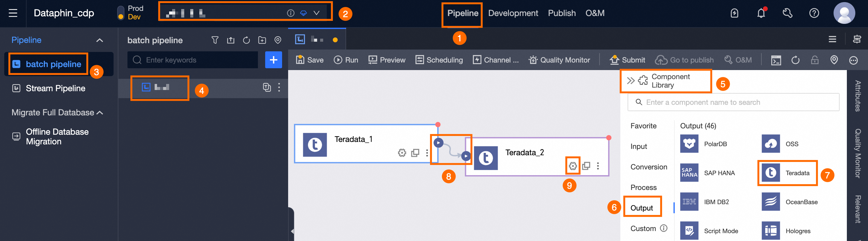Open the hamburger navigation menu
The image size is (868, 241).
(x=13, y=13)
